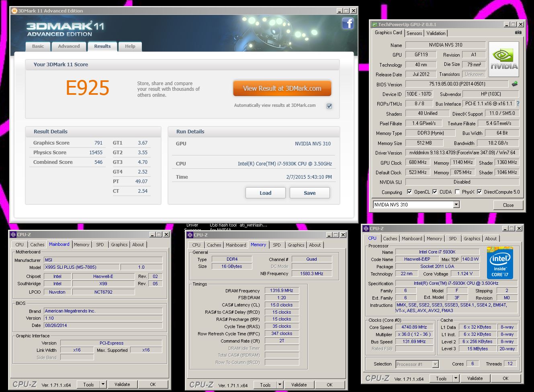The image size is (534, 392).
Task: Click the GPU Clock value 680 MHz
Action: point(417,163)
